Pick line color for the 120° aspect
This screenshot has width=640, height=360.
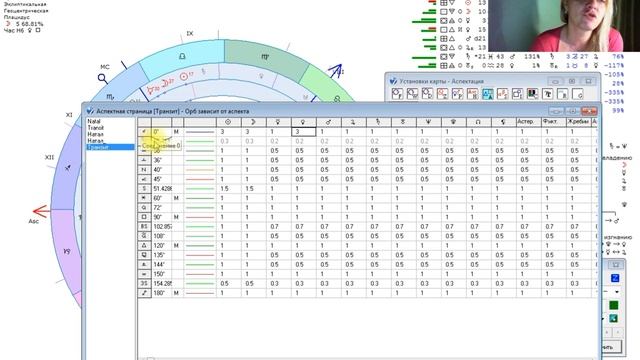point(200,246)
